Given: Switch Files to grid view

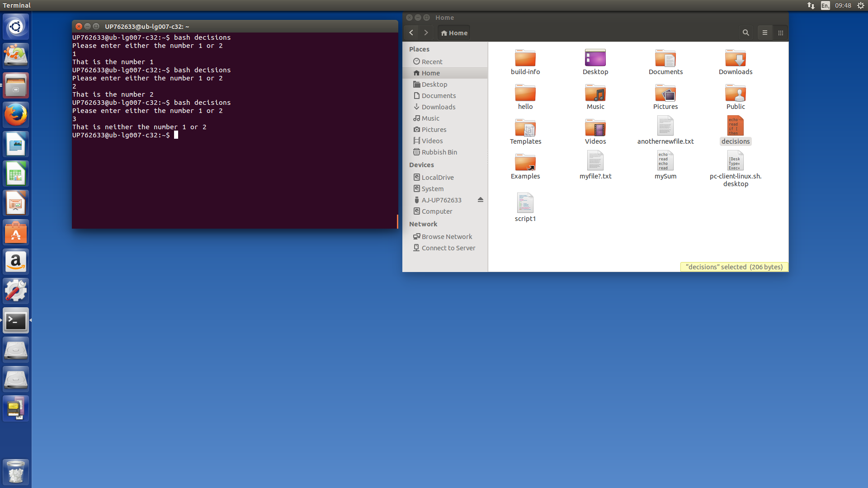Looking at the screenshot, I should point(781,33).
